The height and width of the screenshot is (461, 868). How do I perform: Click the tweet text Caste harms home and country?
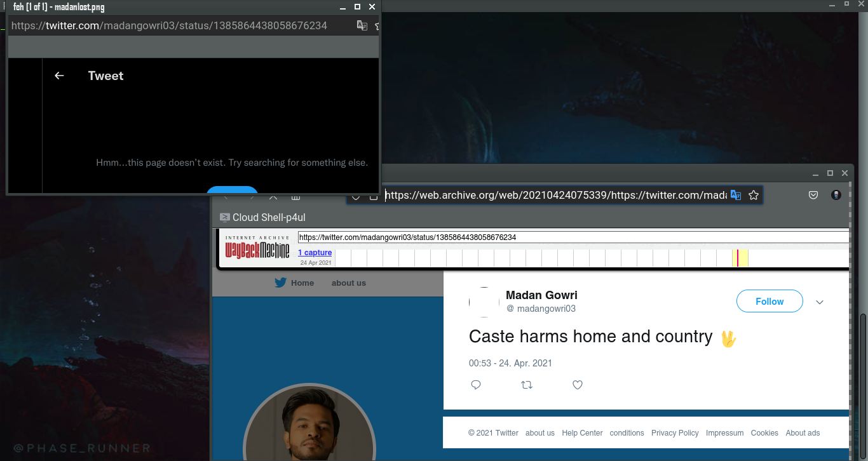click(590, 336)
